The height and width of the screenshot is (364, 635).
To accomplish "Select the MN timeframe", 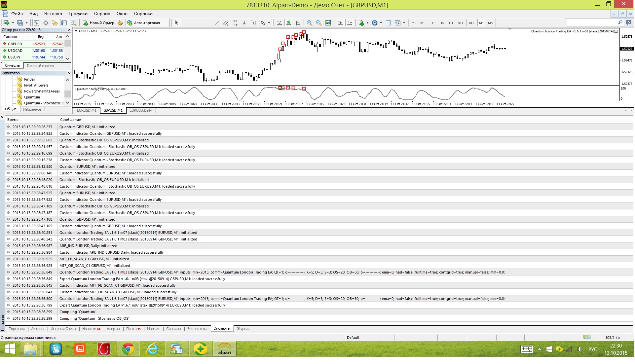I will click(x=491, y=23).
